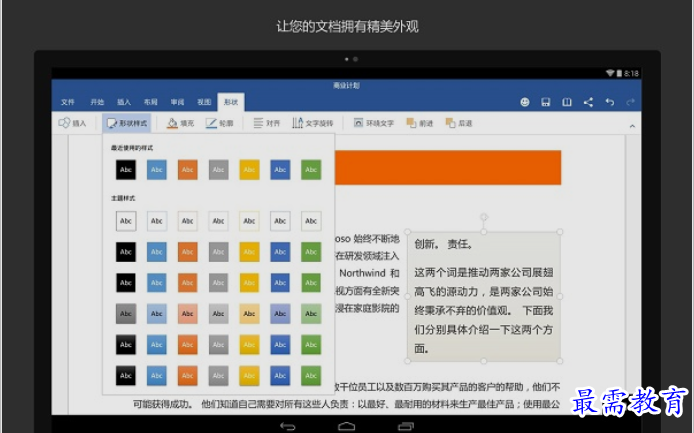
Task: Click the word Northwind in document
Action: (362, 273)
